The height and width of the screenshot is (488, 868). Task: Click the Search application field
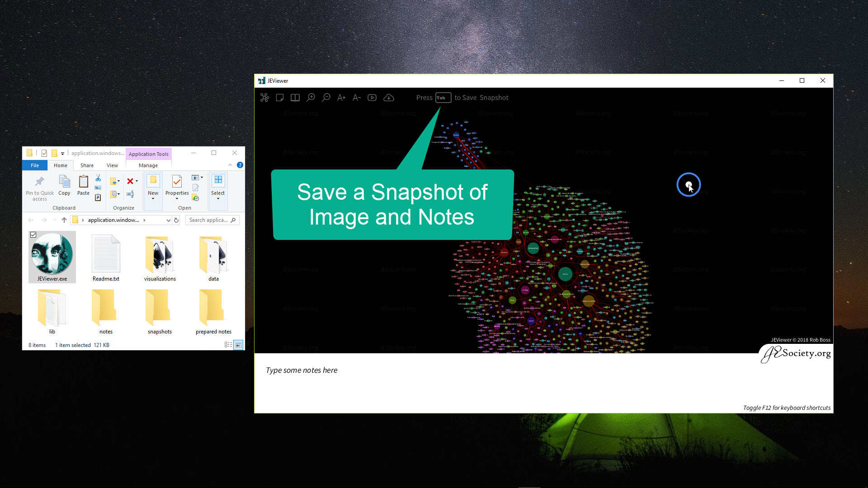[212, 220]
